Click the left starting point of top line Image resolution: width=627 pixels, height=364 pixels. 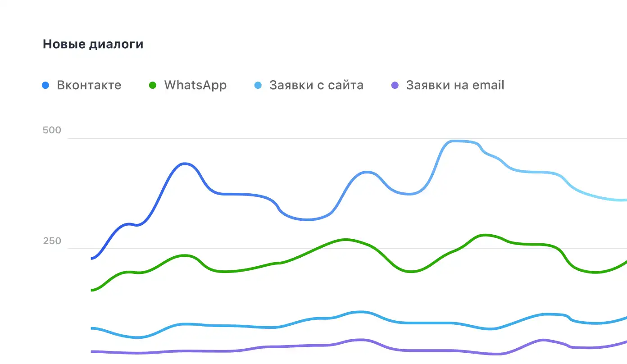coord(92,258)
